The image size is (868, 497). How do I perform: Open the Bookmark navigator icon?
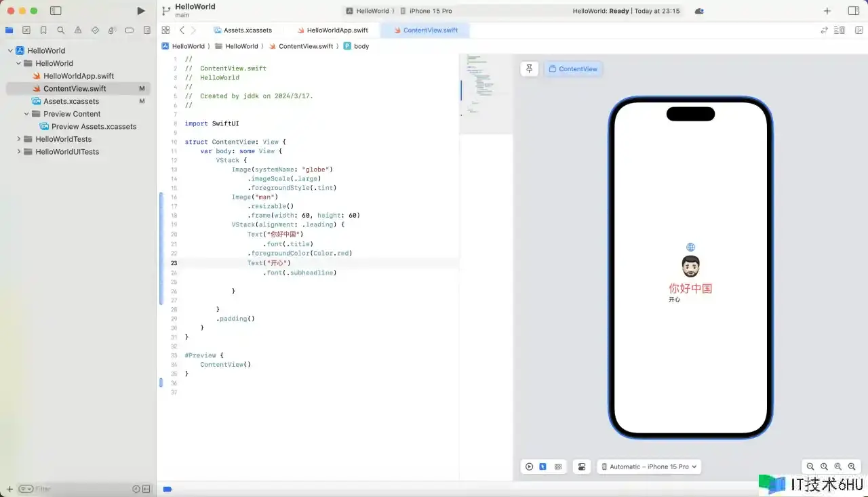click(x=43, y=31)
